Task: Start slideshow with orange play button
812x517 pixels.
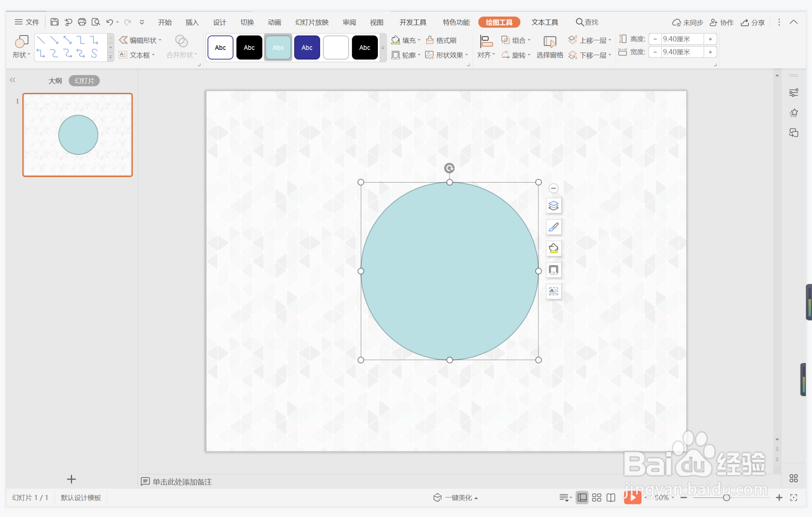Action: click(x=632, y=497)
